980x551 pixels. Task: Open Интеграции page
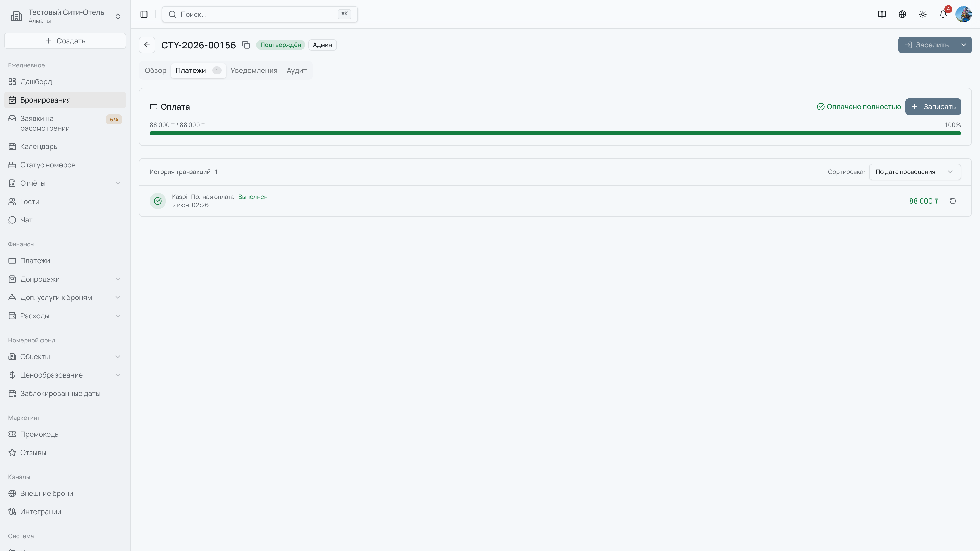(x=65, y=511)
